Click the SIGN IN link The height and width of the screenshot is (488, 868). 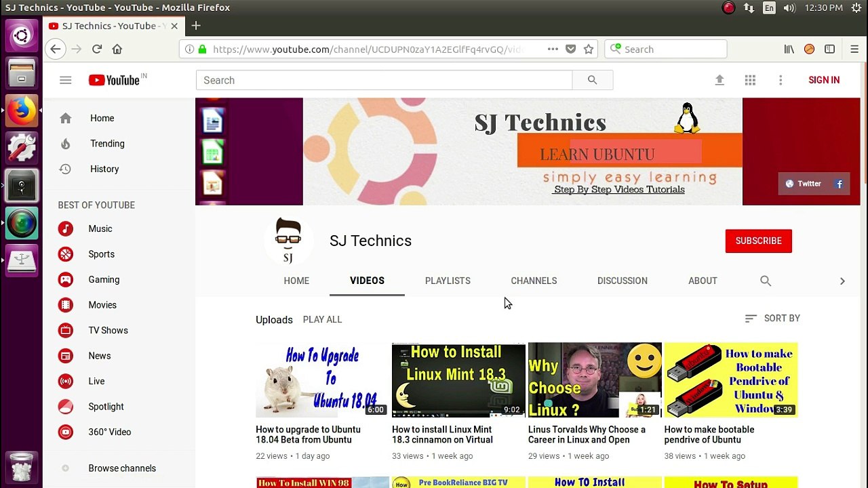824,80
